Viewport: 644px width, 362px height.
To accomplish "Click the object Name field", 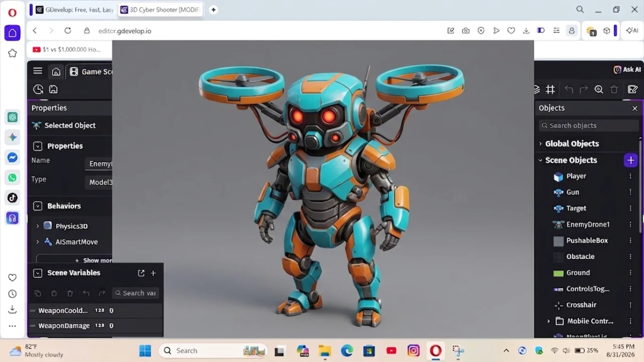I will (100, 163).
